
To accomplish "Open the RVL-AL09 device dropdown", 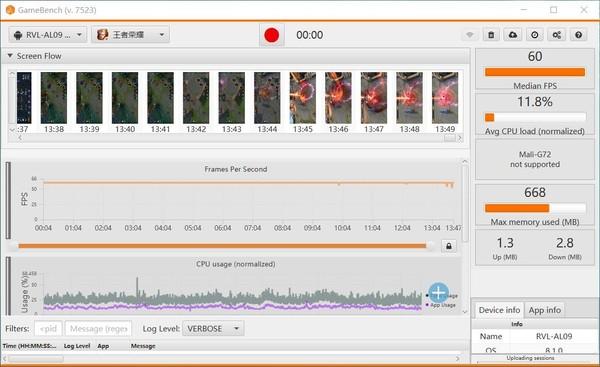I will pos(48,35).
